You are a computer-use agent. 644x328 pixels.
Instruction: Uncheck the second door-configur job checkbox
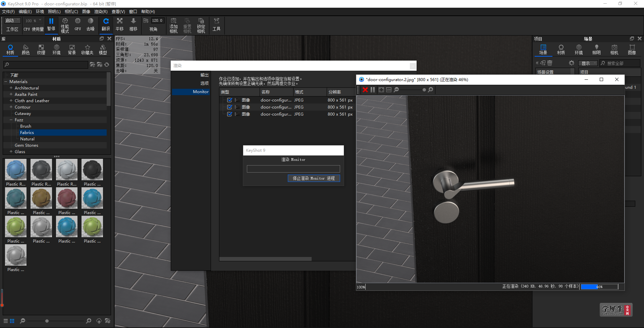coord(229,107)
